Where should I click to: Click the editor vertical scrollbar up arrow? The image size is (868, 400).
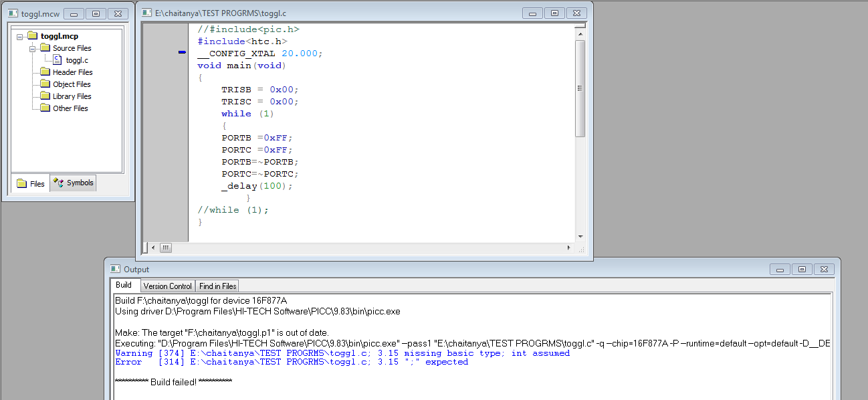(580, 33)
